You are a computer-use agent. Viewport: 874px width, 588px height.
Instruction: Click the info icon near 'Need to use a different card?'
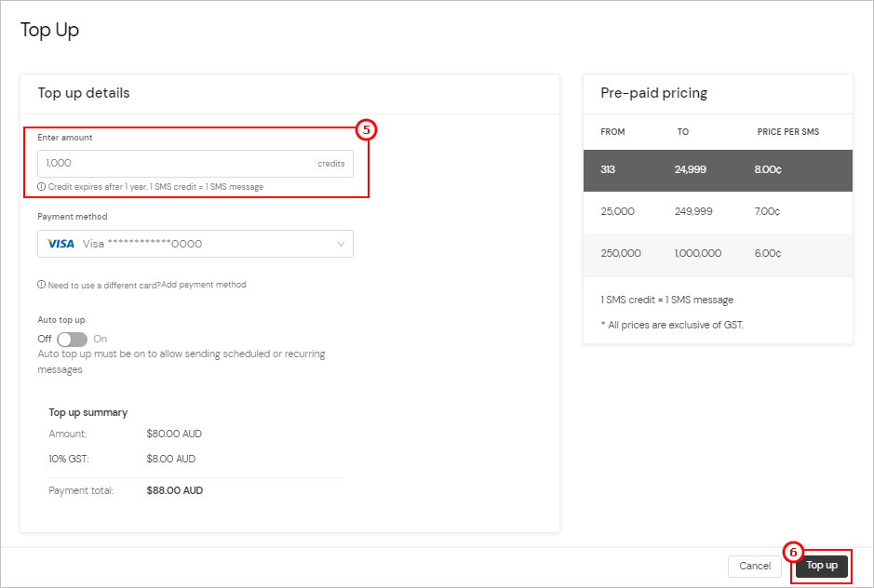[40, 285]
